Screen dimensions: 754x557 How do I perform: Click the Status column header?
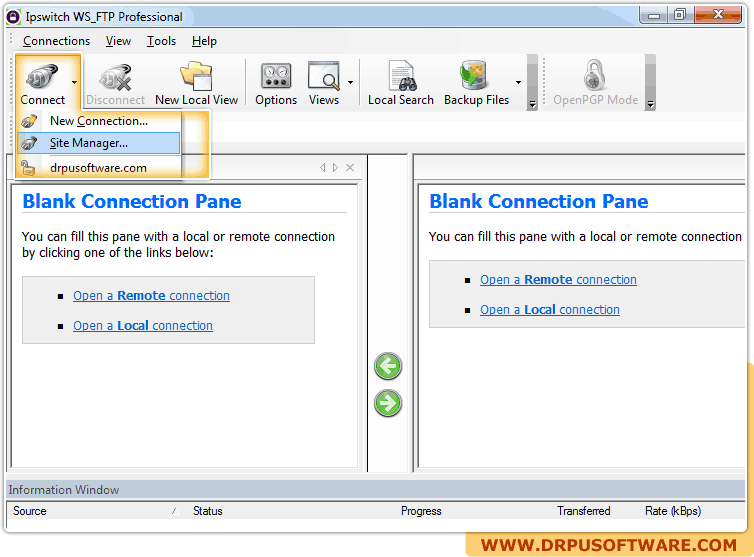tap(208, 511)
